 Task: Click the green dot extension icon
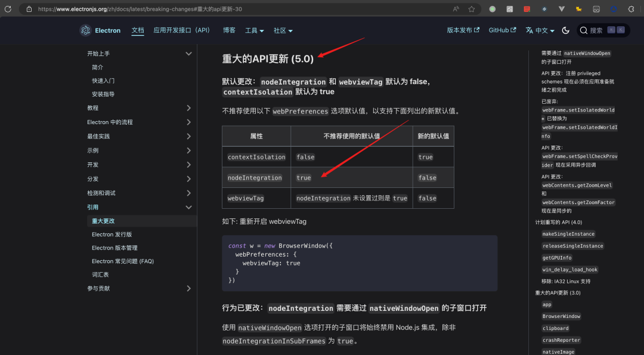click(x=492, y=9)
